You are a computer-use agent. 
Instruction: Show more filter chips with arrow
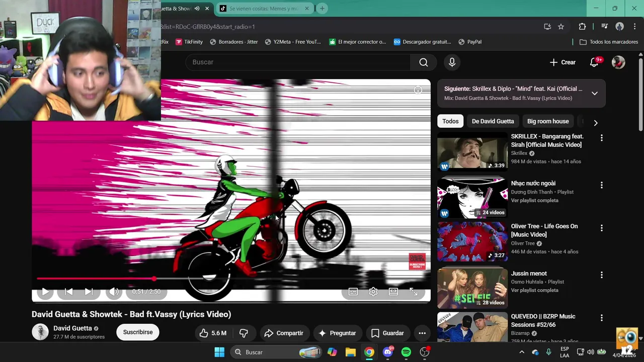click(596, 123)
